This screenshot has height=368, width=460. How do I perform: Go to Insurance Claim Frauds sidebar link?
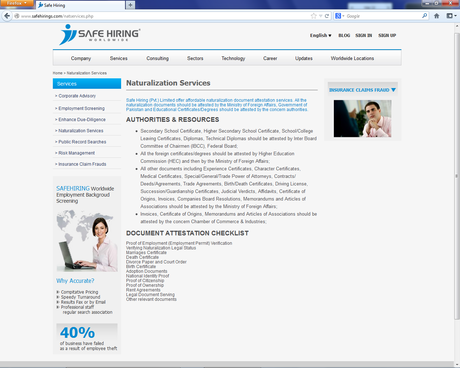(x=82, y=164)
